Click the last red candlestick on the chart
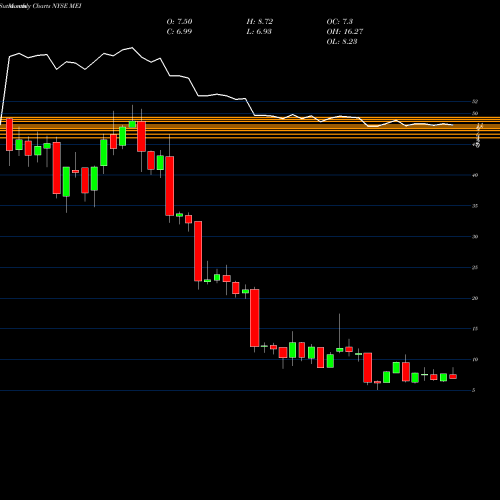The width and height of the screenshot is (500, 500). 453,376
